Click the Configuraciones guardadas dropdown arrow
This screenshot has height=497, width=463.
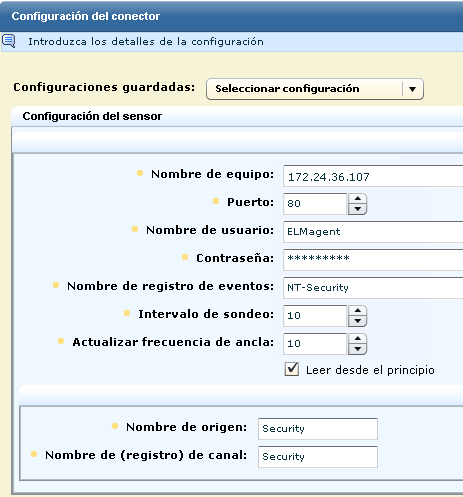412,89
